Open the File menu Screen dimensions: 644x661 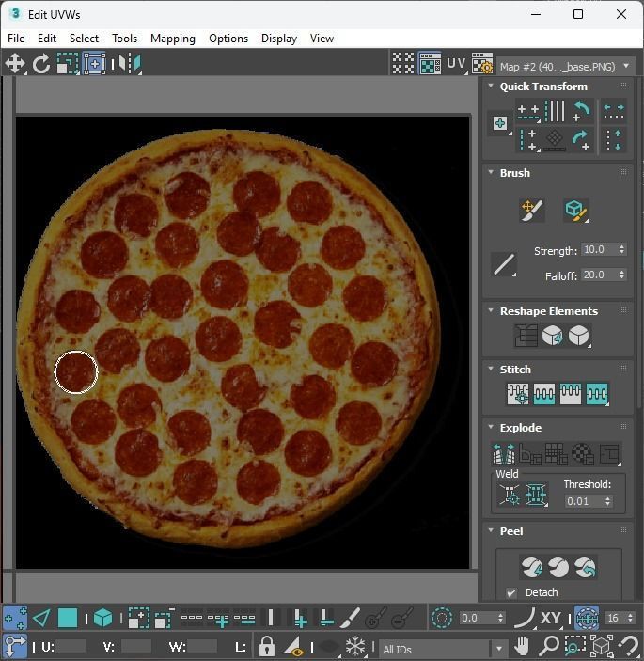pos(16,39)
